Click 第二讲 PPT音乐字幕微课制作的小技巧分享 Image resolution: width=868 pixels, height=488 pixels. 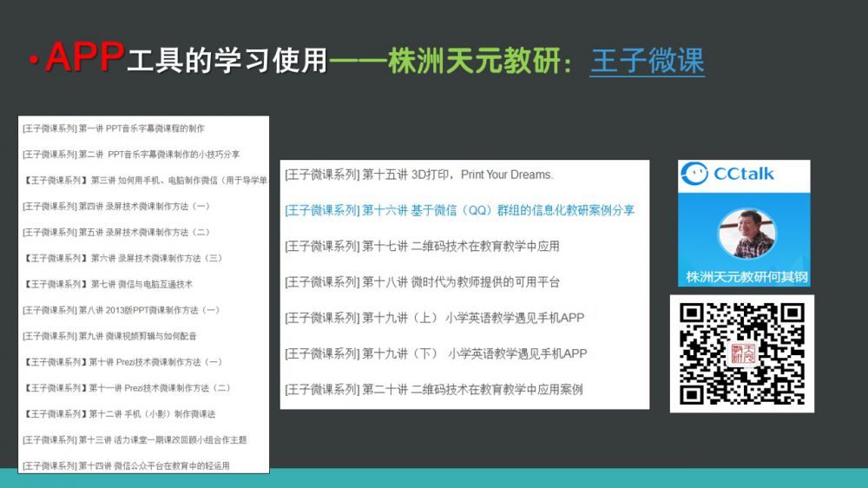coord(131,155)
